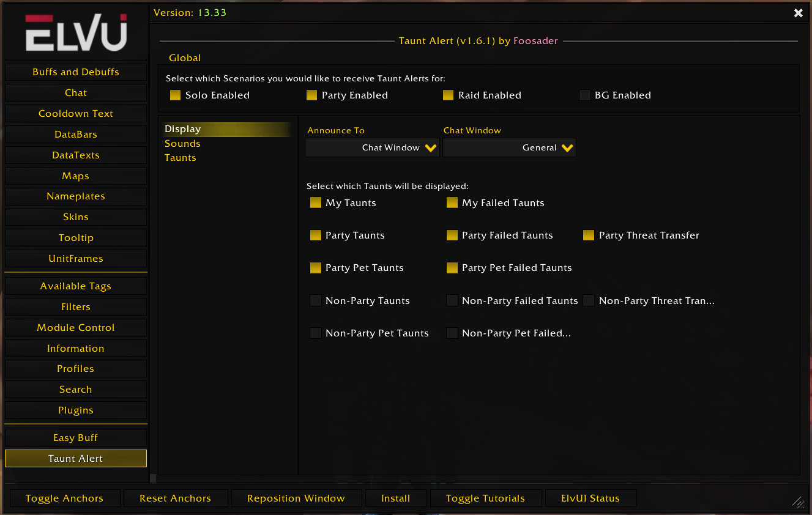This screenshot has height=515, width=812.
Task: Toggle Raid Enabled checkbox
Action: pyautogui.click(x=449, y=95)
